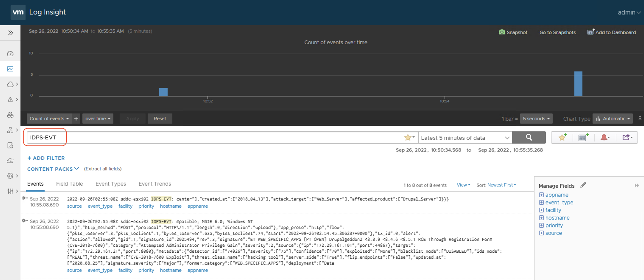Viewport: 644px width, 280px height.
Task: Switch to the Events tab
Action: (35, 184)
